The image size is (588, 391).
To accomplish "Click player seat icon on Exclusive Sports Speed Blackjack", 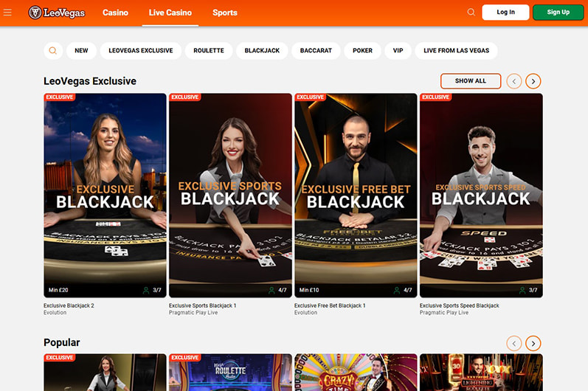I will (x=522, y=290).
